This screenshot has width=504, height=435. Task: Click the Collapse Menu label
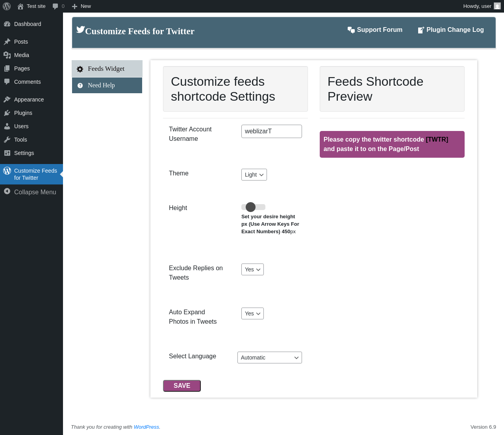35,192
